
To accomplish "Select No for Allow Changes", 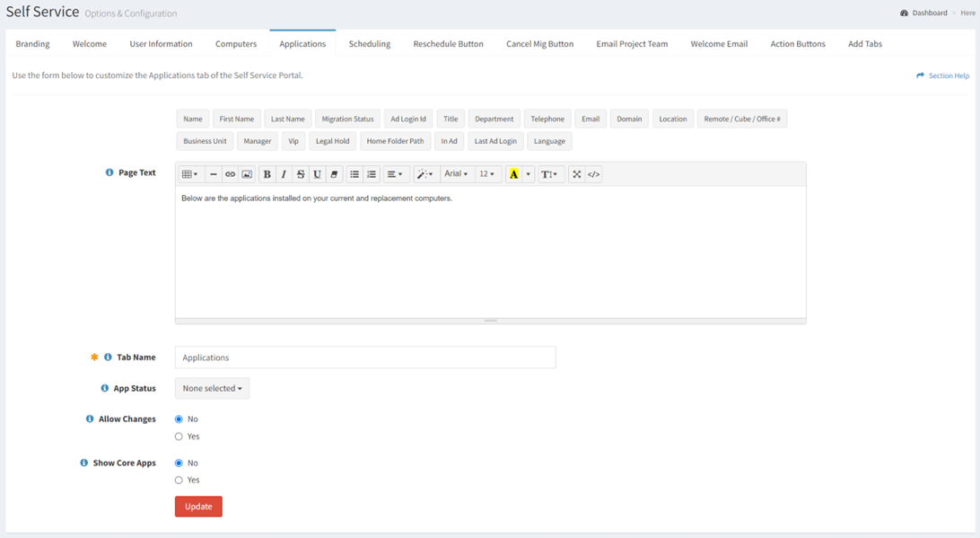I will 178,419.
